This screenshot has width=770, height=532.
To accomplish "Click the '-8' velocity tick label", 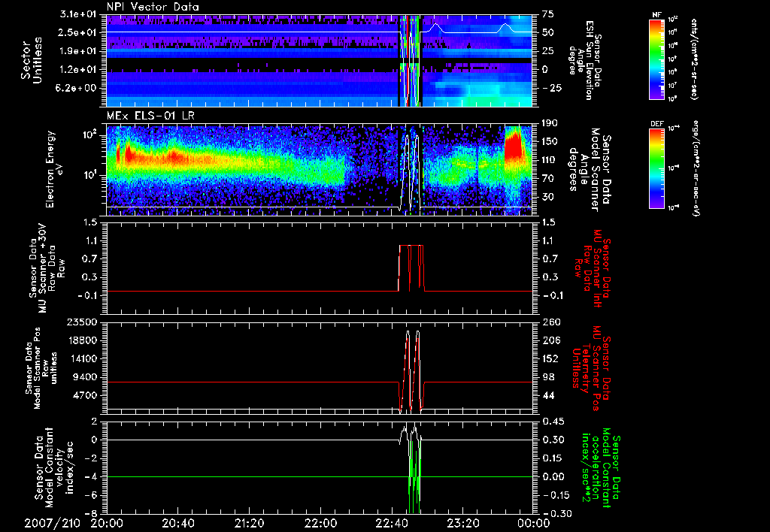I will (92, 513).
